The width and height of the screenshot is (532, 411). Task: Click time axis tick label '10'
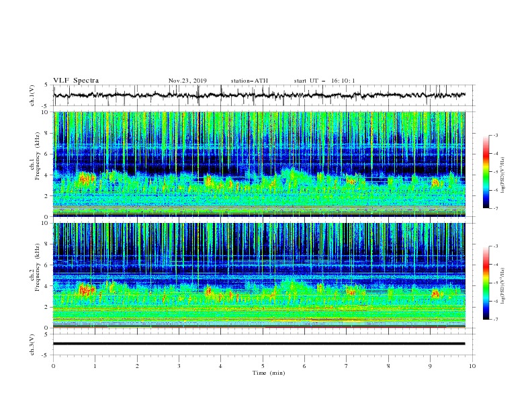[472, 366]
